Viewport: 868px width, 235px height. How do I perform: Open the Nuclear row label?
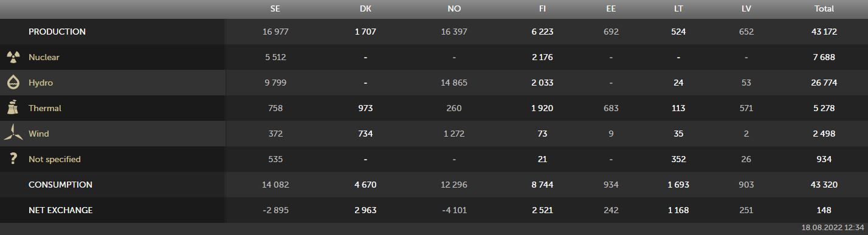click(44, 57)
